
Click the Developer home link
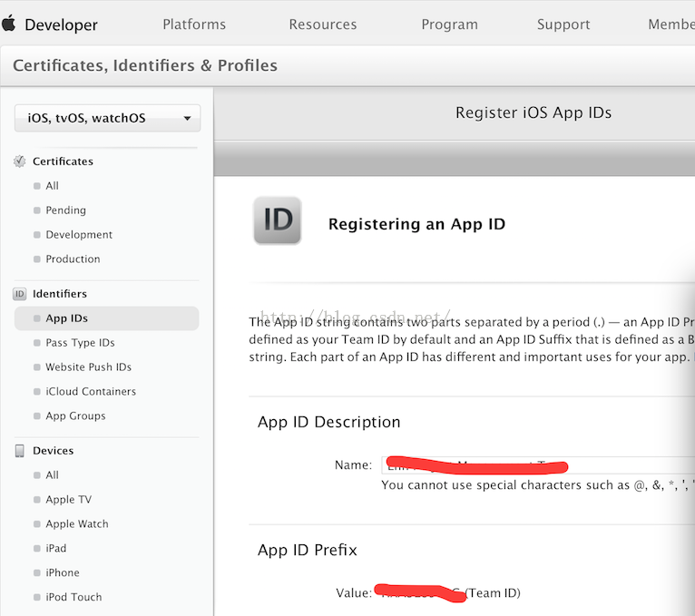pos(61,25)
